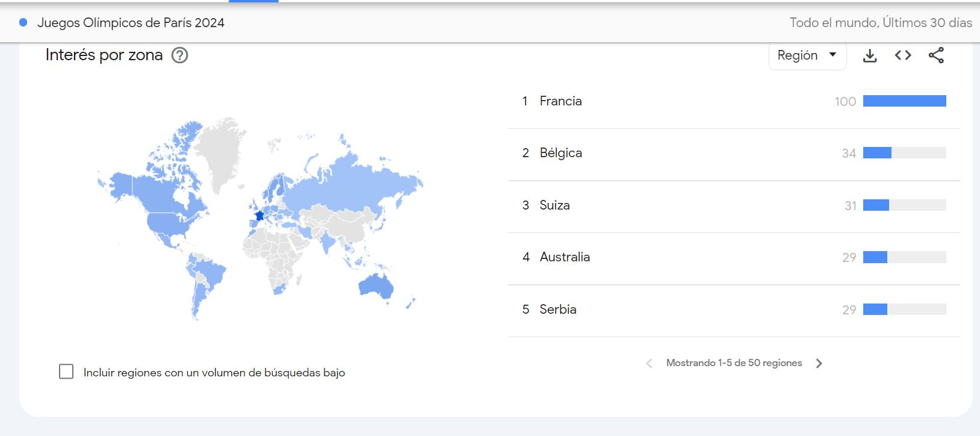
Task: Select Francia in the ranking list
Action: [x=560, y=101]
